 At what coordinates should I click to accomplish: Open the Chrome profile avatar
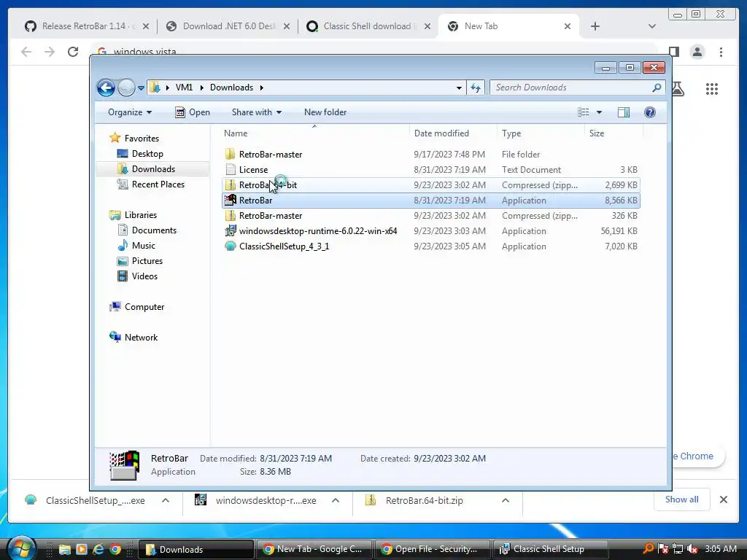[x=697, y=52]
